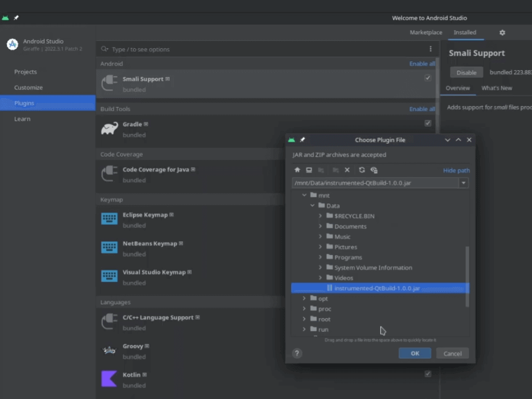Expand the Music folder
Screen dimensions: 532x399
click(x=320, y=237)
